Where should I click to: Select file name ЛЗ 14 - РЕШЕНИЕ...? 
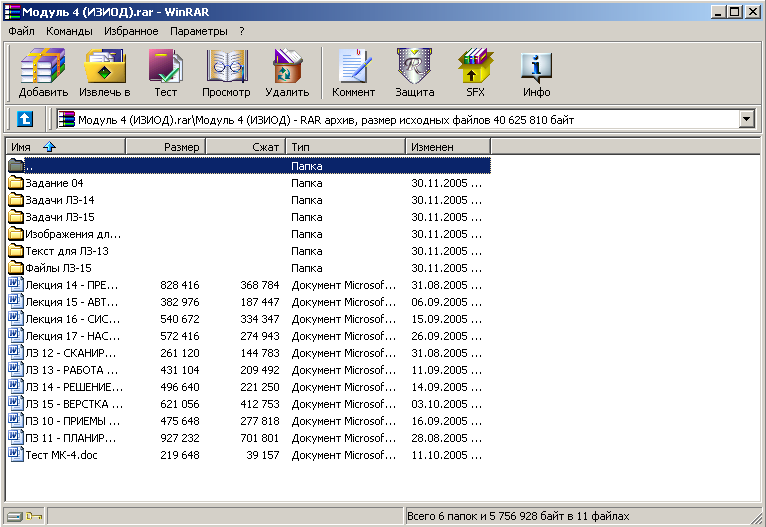pyautogui.click(x=74, y=387)
